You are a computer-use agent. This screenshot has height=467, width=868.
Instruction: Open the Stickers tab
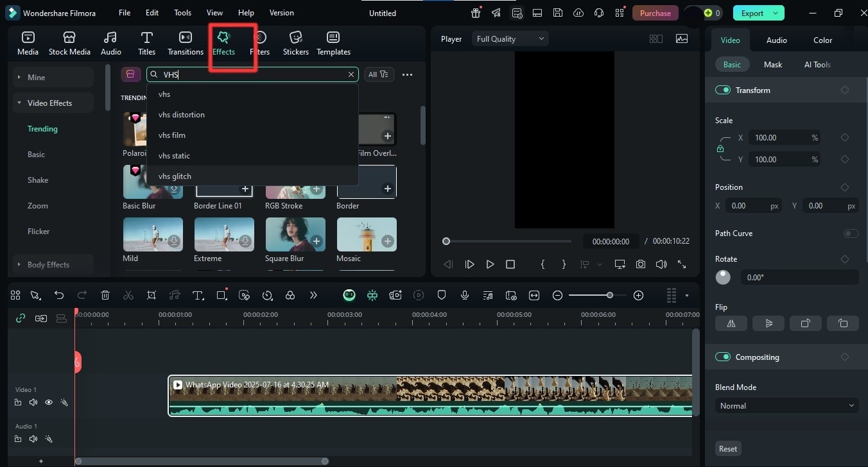[x=296, y=43]
